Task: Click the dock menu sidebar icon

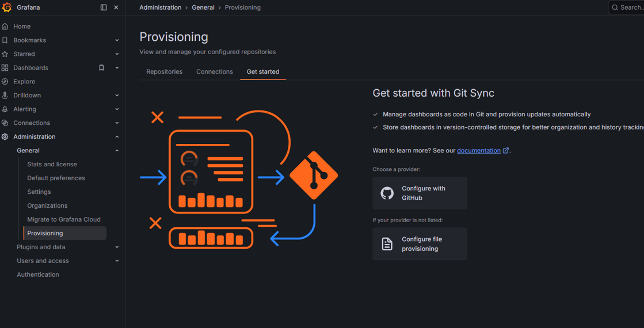Action: click(x=104, y=7)
